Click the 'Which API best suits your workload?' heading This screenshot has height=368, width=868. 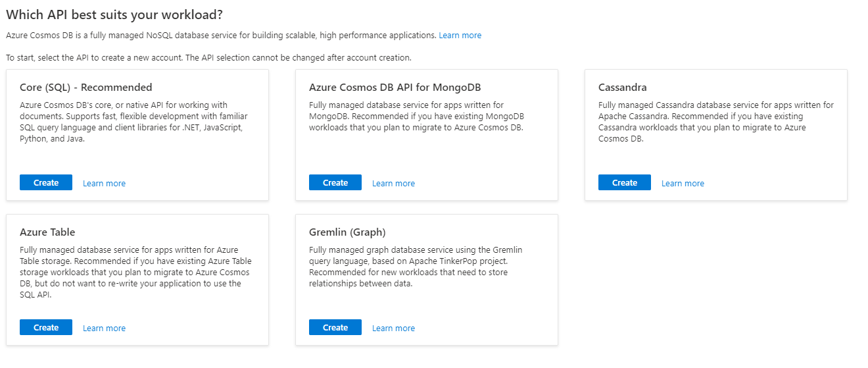pos(114,14)
